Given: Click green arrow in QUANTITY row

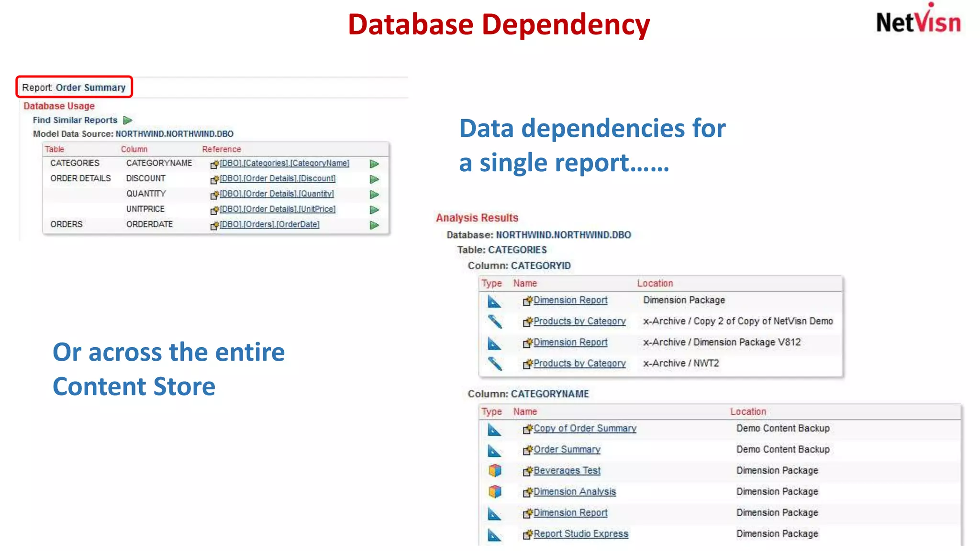Looking at the screenshot, I should tap(374, 195).
